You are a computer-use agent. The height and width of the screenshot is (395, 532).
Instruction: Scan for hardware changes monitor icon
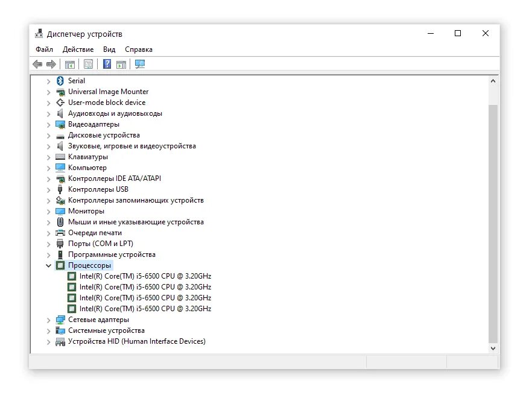click(x=140, y=64)
